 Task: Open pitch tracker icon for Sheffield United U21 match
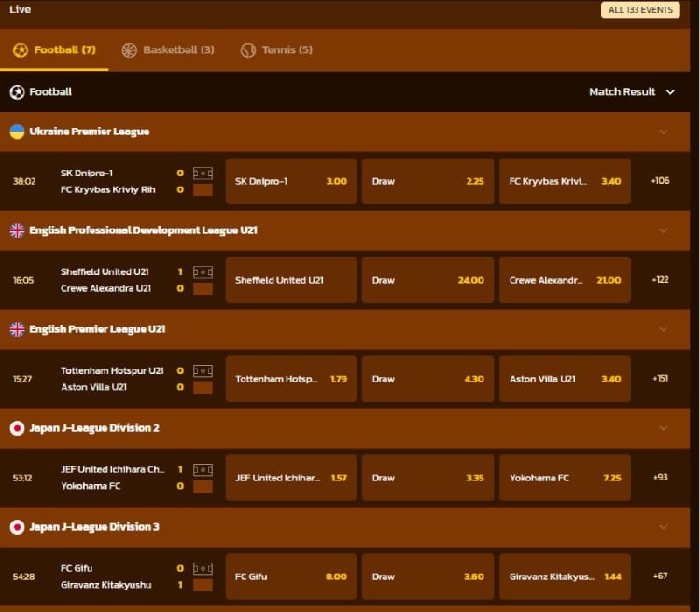[203, 272]
